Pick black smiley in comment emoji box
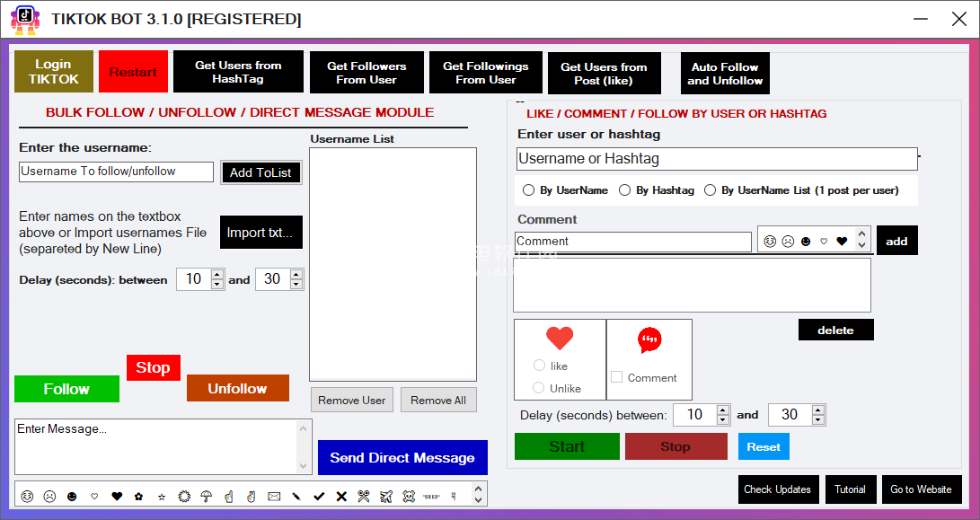The height and width of the screenshot is (520, 980). [807, 242]
